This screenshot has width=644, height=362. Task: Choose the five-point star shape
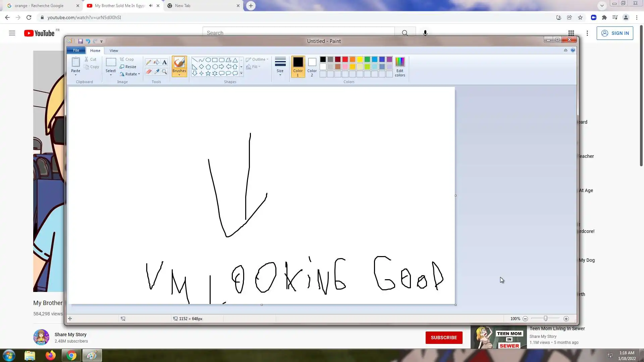click(208, 73)
